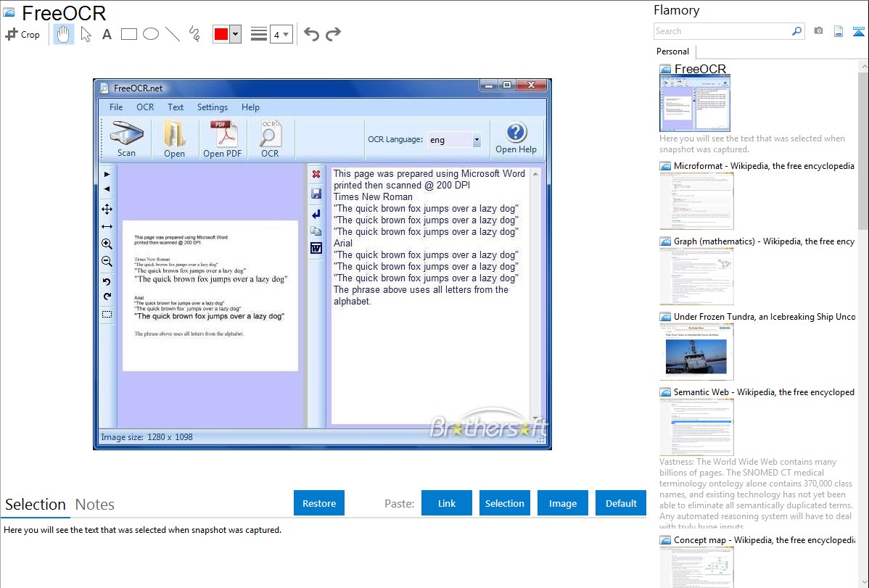Click the next page arrow in FreeOCR.net

coord(107,174)
